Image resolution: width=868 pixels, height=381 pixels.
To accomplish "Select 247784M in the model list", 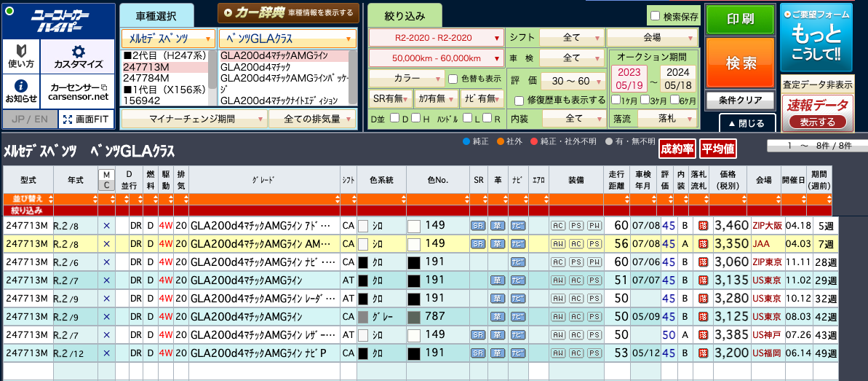I will [164, 78].
